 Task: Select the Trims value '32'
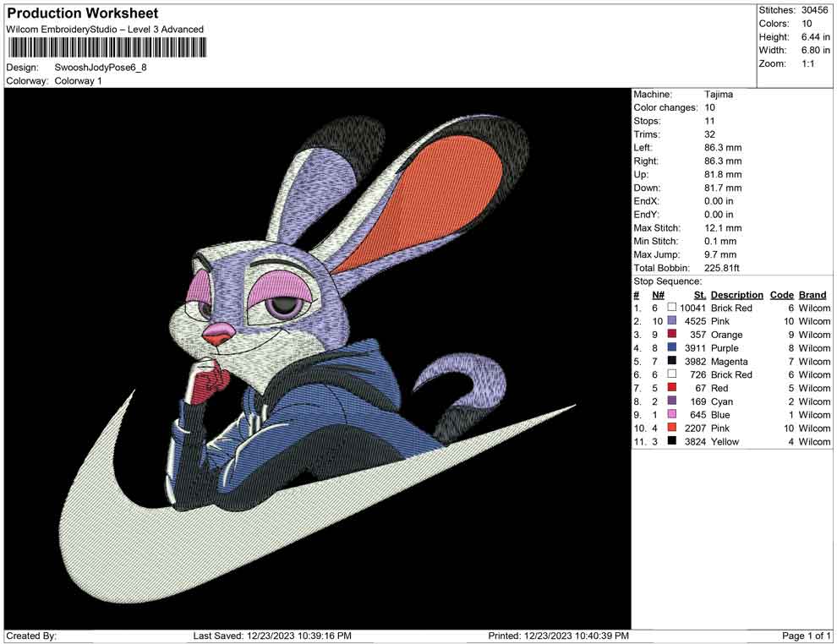tap(709, 134)
